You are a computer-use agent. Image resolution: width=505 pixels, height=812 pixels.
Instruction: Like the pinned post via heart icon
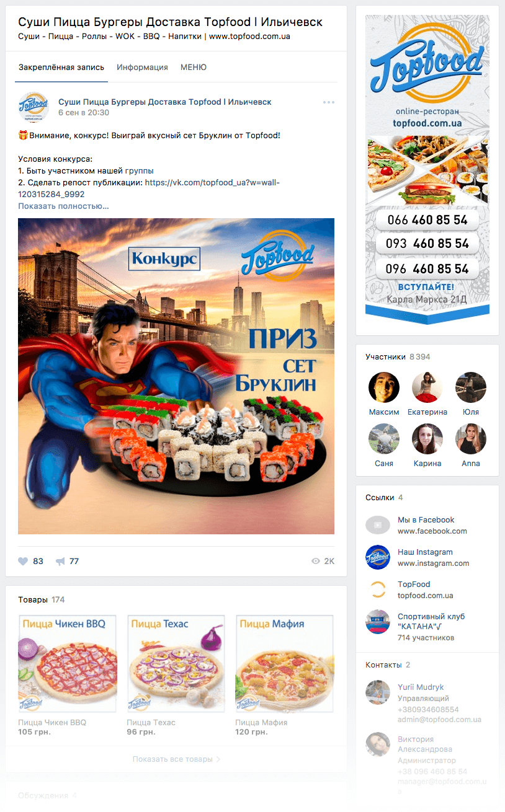(23, 561)
